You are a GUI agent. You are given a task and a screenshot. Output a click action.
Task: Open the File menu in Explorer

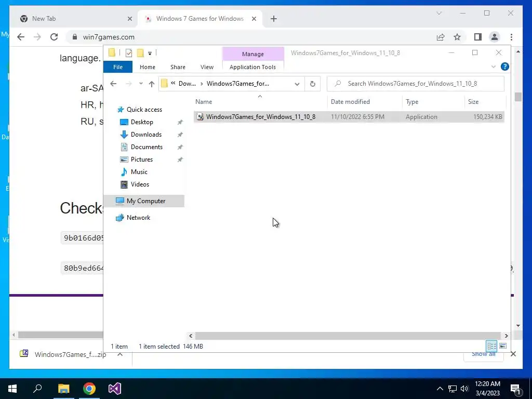[118, 67]
